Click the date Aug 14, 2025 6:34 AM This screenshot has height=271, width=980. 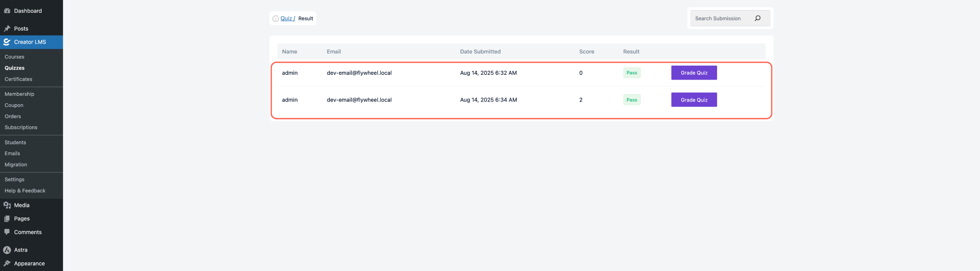click(x=489, y=100)
